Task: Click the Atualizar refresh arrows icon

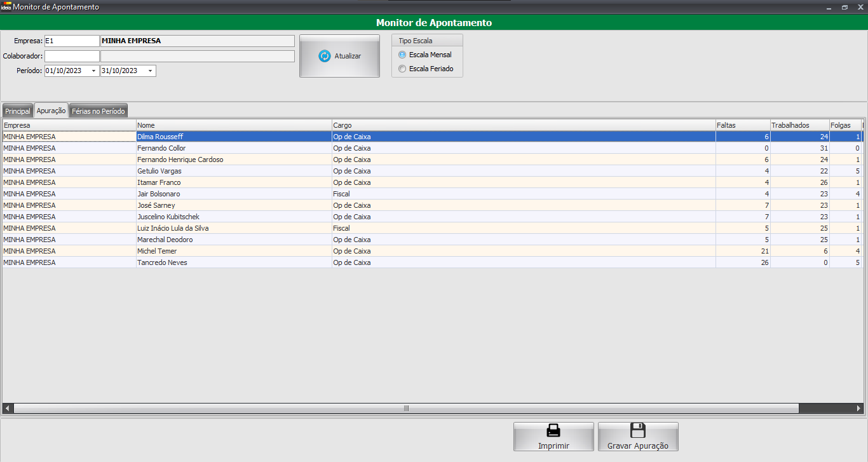Action: [324, 56]
